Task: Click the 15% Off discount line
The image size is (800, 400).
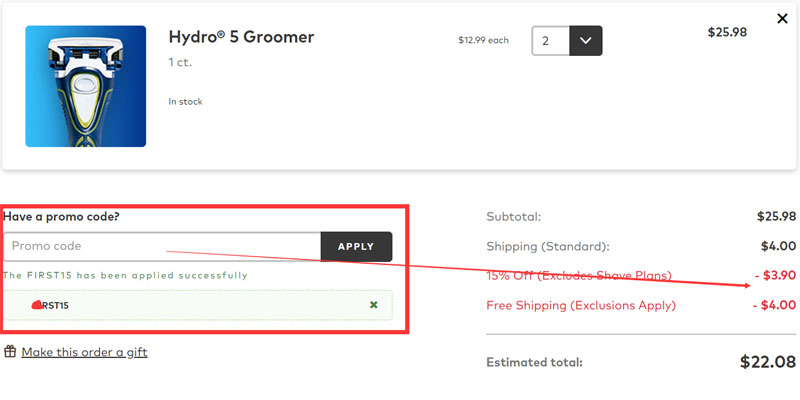Action: (x=579, y=275)
